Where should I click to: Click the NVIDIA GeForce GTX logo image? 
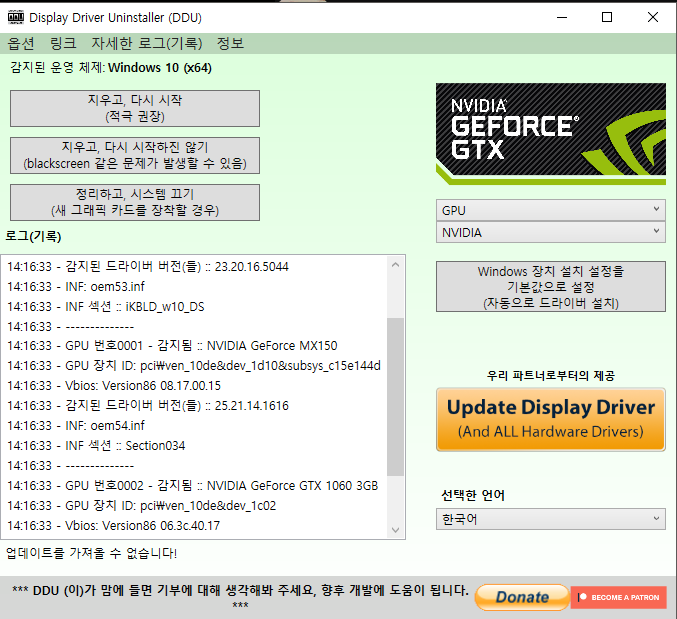pyautogui.click(x=550, y=134)
